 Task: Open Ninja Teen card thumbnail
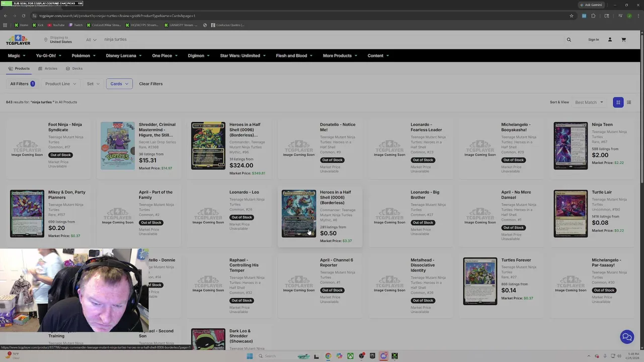[x=571, y=146]
